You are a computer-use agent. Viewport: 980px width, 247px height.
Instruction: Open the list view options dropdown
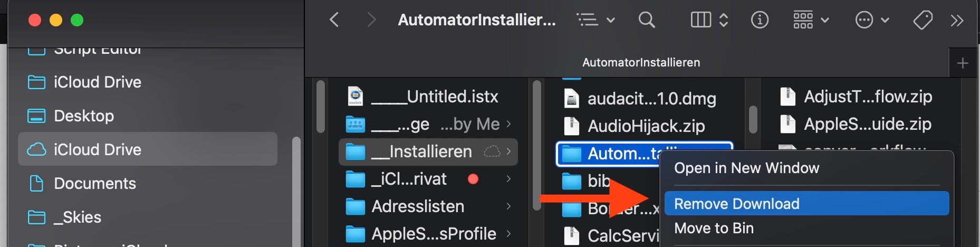[x=596, y=20]
